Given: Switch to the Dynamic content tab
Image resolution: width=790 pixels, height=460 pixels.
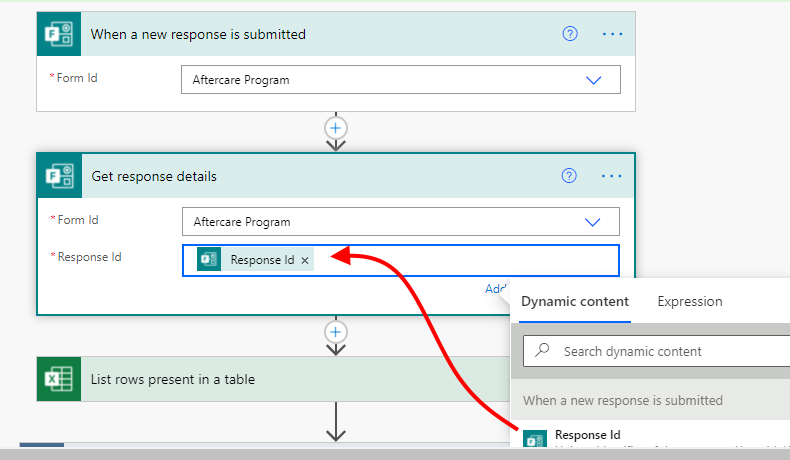Looking at the screenshot, I should (x=575, y=301).
